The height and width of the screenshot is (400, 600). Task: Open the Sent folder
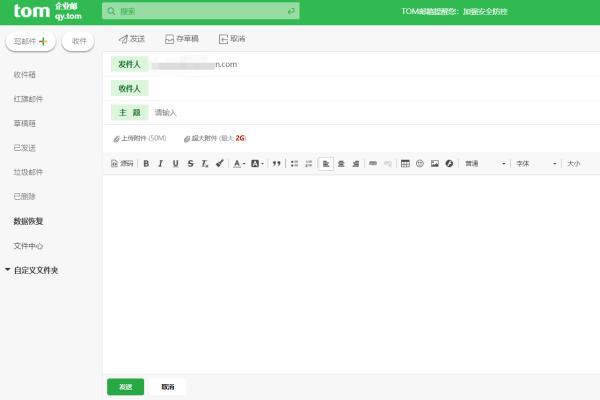coord(24,148)
